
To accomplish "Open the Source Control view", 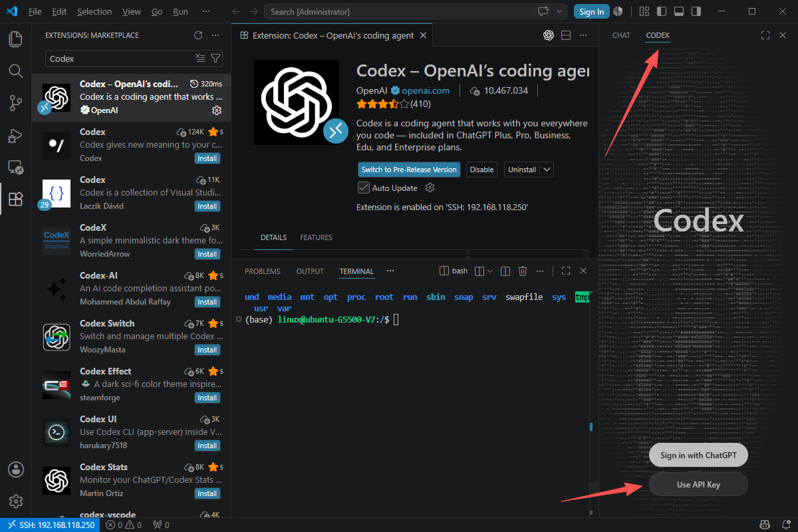I will [x=16, y=102].
